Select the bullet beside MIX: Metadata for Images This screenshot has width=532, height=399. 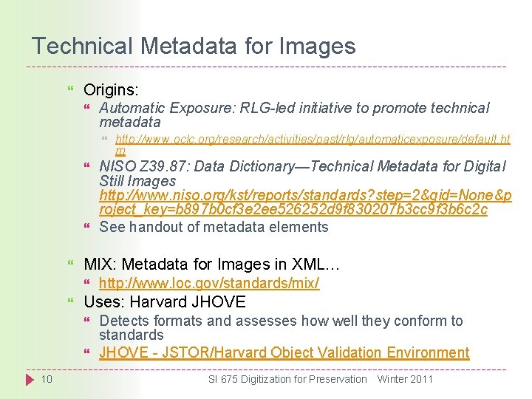coord(70,265)
